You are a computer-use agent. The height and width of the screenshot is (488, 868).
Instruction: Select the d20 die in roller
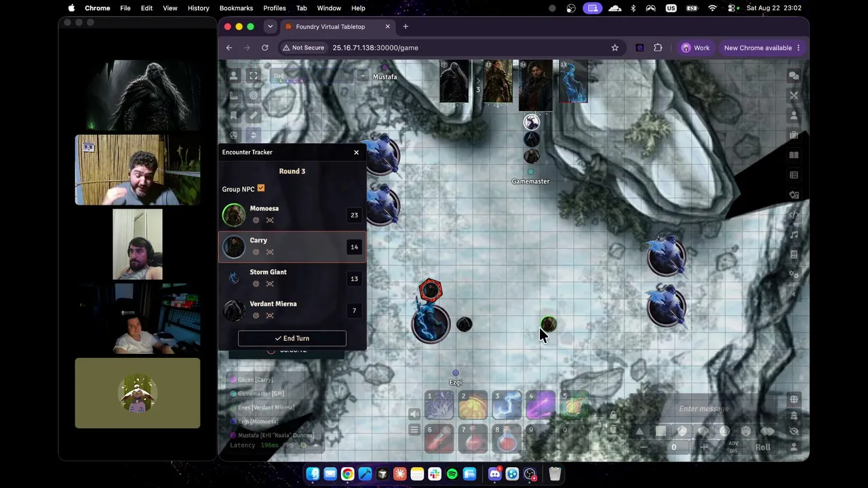(x=746, y=431)
